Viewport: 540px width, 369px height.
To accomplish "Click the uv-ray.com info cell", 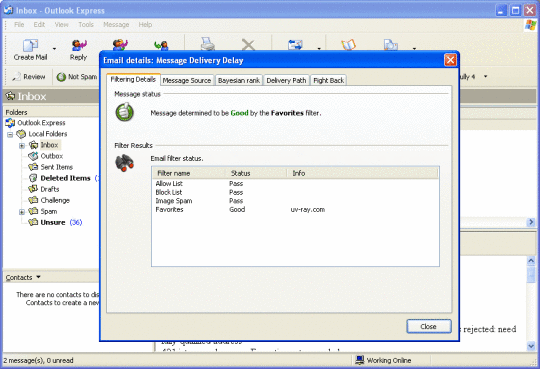I will (308, 209).
